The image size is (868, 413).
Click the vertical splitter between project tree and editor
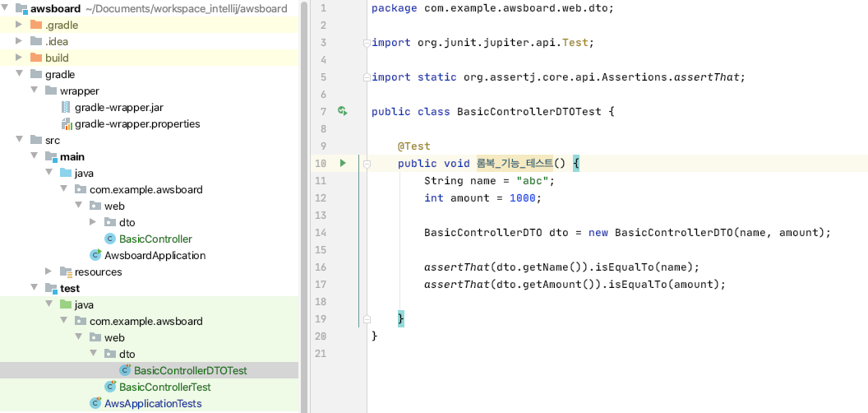point(305,206)
